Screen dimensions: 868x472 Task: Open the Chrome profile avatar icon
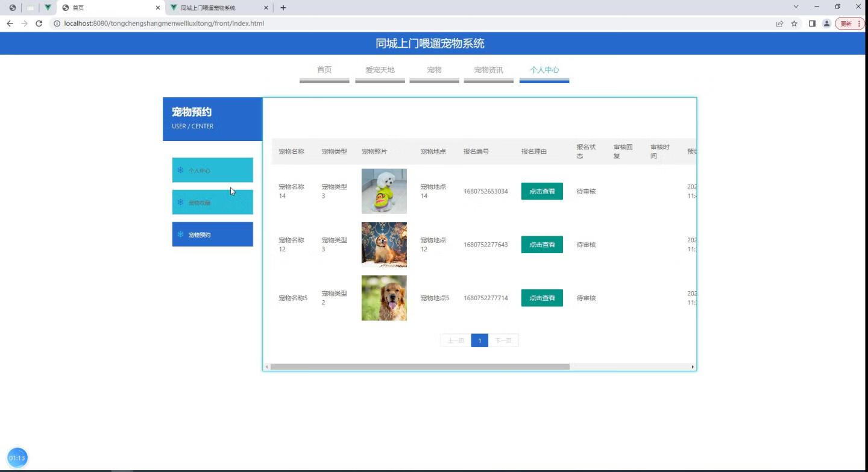point(826,24)
